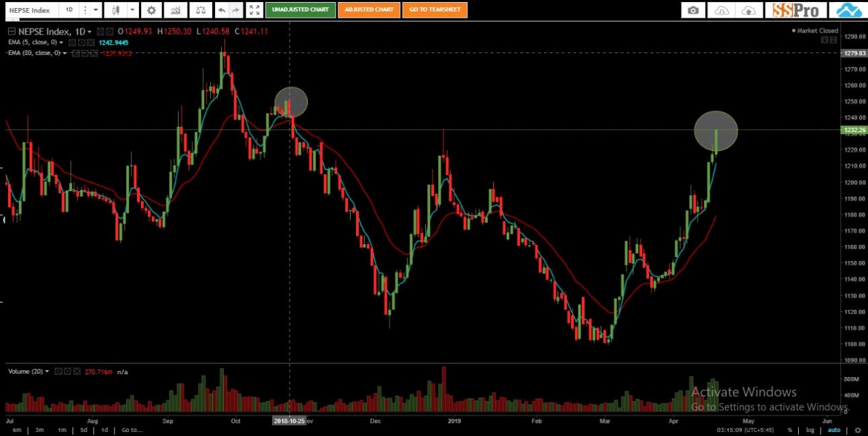The image size is (868, 436).
Task: Expand the EMA (5, close, 0) menu
Action: pos(62,43)
